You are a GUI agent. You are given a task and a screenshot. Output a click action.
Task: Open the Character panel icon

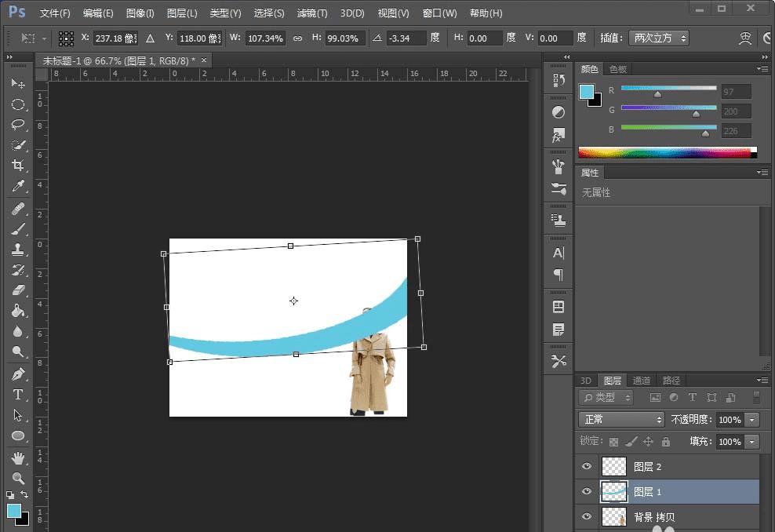click(559, 253)
